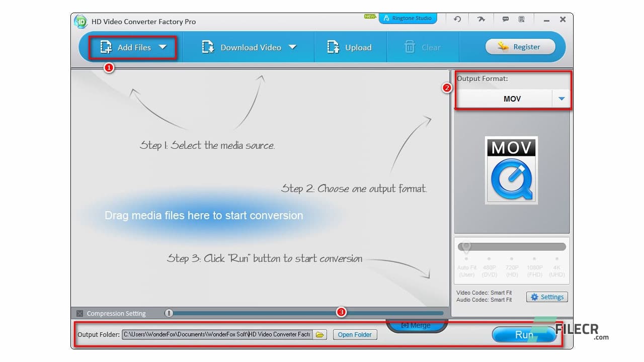Open the Register dialog
This screenshot has width=644, height=362.
520,47
